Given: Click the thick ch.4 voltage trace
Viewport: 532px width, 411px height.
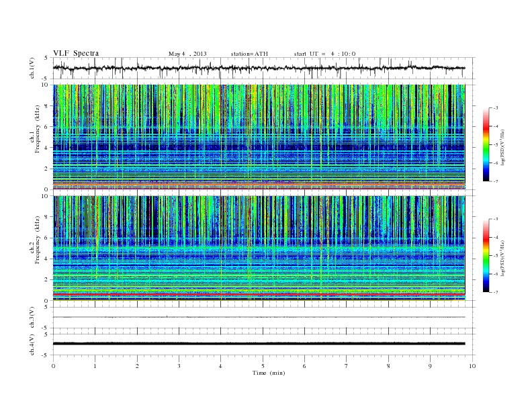Looking at the screenshot, I should pyautogui.click(x=259, y=344).
